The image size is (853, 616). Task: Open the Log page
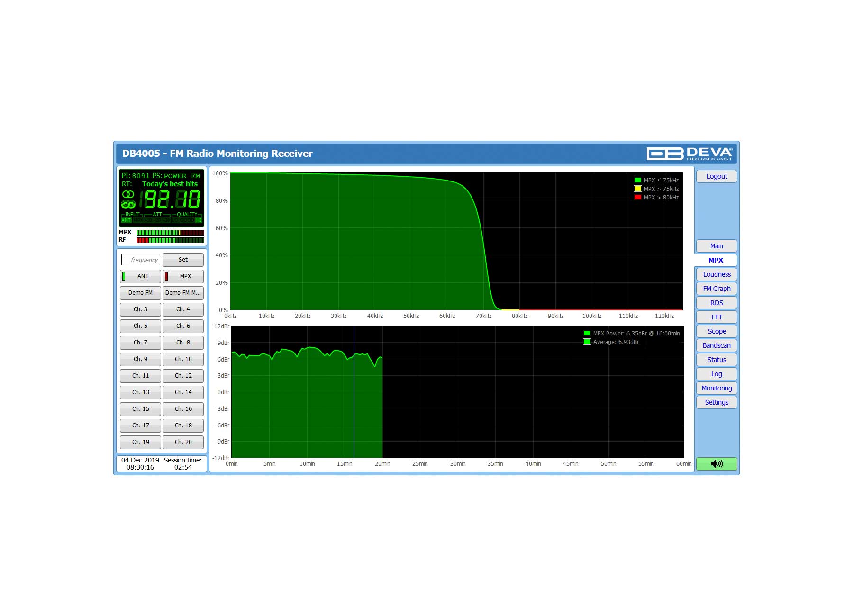click(717, 374)
